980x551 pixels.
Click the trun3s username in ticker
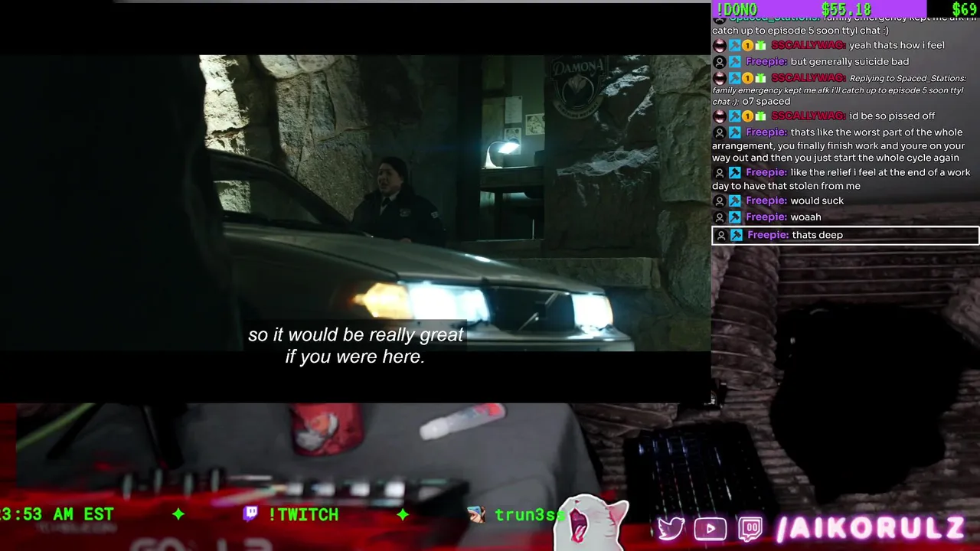528,514
